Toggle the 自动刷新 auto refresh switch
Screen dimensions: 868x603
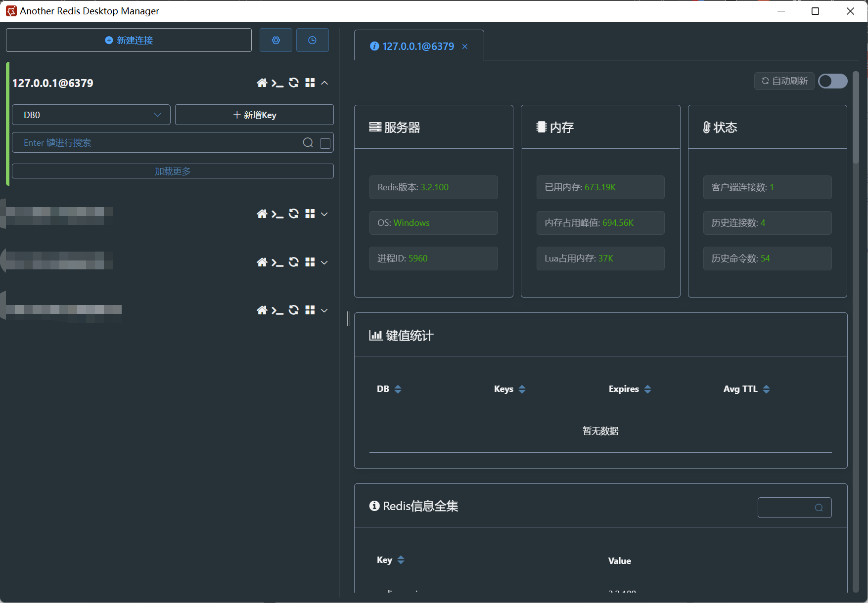(x=833, y=81)
